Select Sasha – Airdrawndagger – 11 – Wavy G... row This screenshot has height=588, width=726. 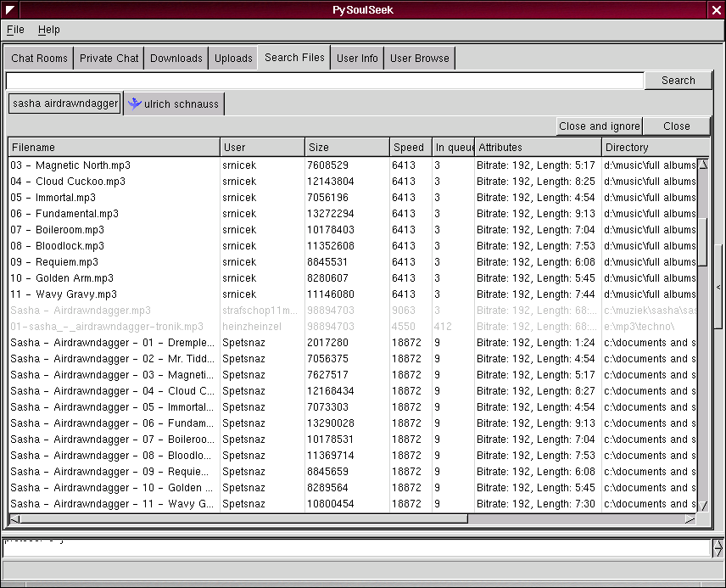(353, 504)
